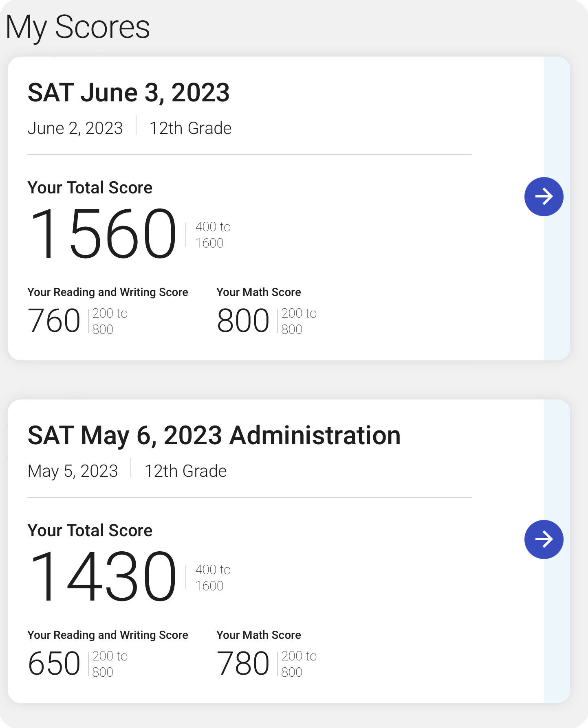Open May 6 SAT score details arrow
This screenshot has width=588, height=728.
coord(544,539)
